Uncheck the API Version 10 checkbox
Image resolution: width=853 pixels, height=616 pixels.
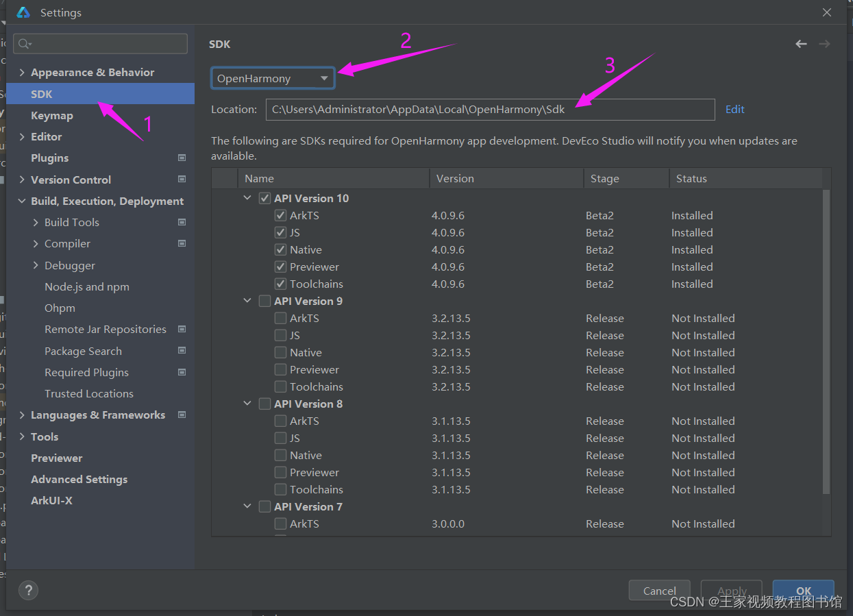pyautogui.click(x=264, y=198)
